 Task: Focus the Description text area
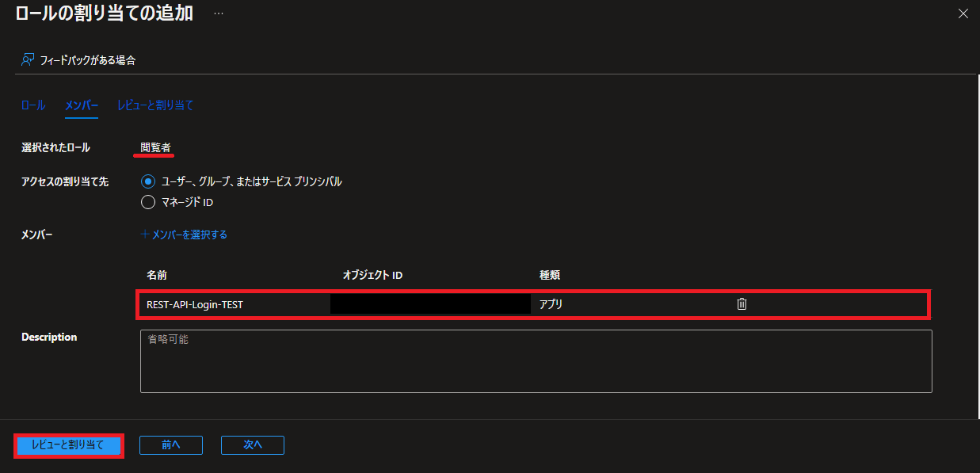click(536, 361)
